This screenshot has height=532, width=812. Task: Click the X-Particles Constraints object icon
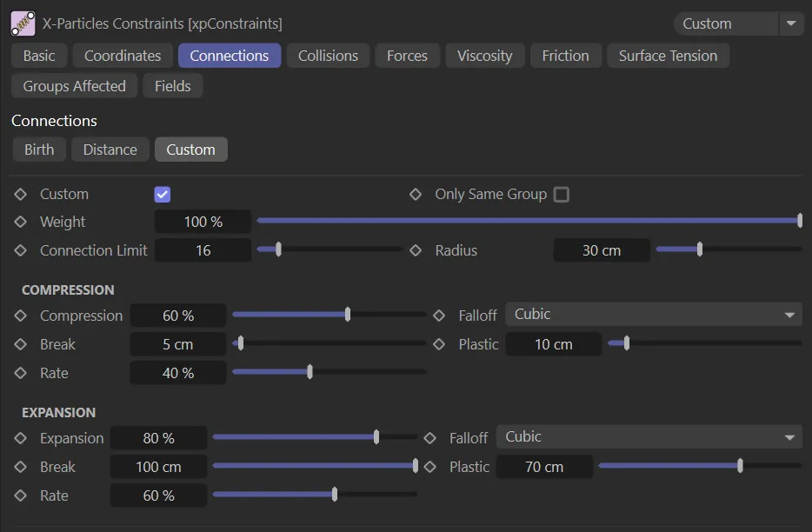[x=23, y=23]
